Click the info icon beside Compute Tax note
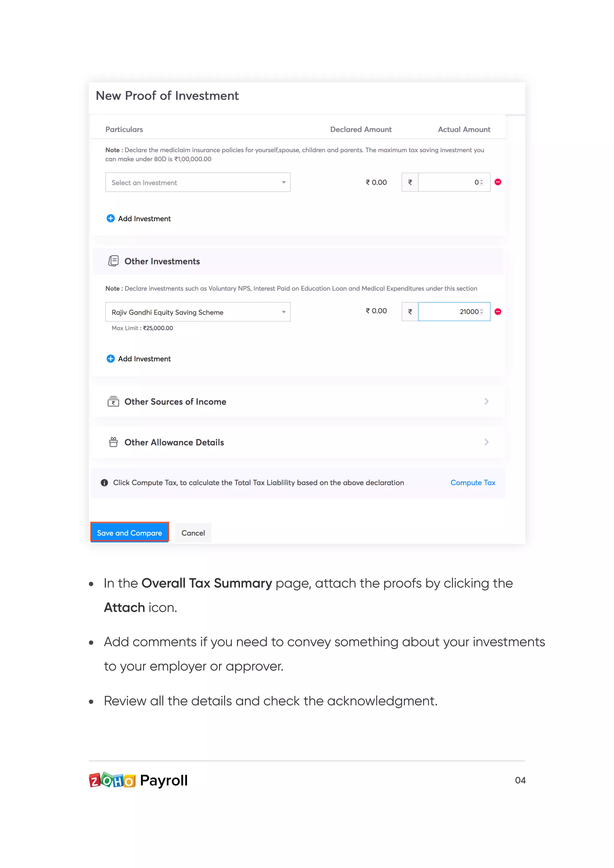 (x=104, y=483)
